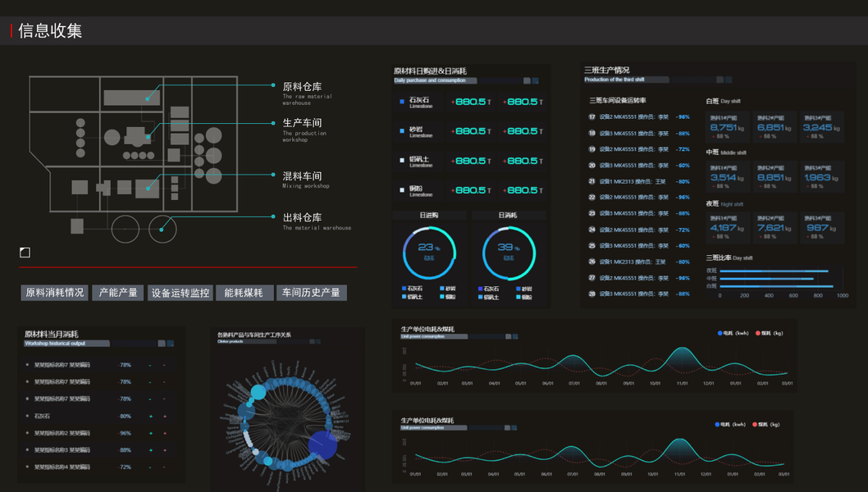
Task: Select the -96% row in monthly consumption
Action: coord(98,433)
